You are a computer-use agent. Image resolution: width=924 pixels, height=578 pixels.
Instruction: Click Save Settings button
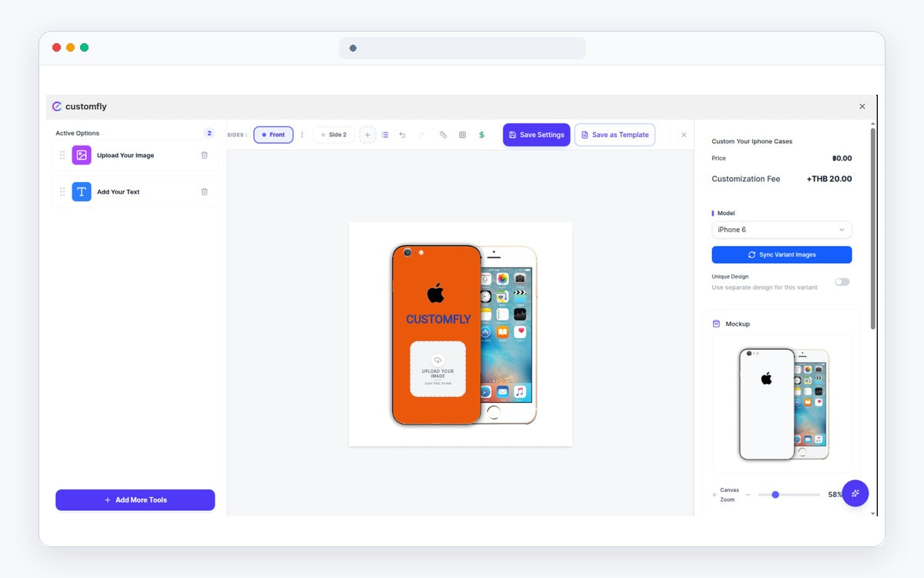[537, 135]
